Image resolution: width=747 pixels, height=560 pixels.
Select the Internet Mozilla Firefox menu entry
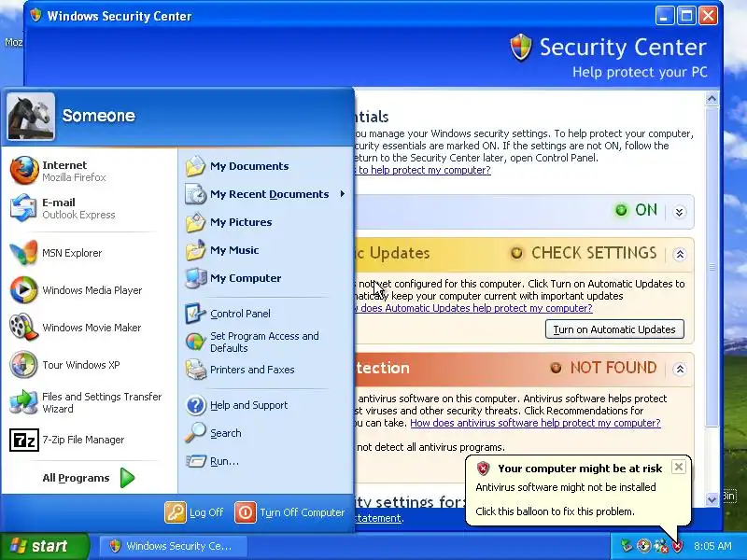(90, 171)
